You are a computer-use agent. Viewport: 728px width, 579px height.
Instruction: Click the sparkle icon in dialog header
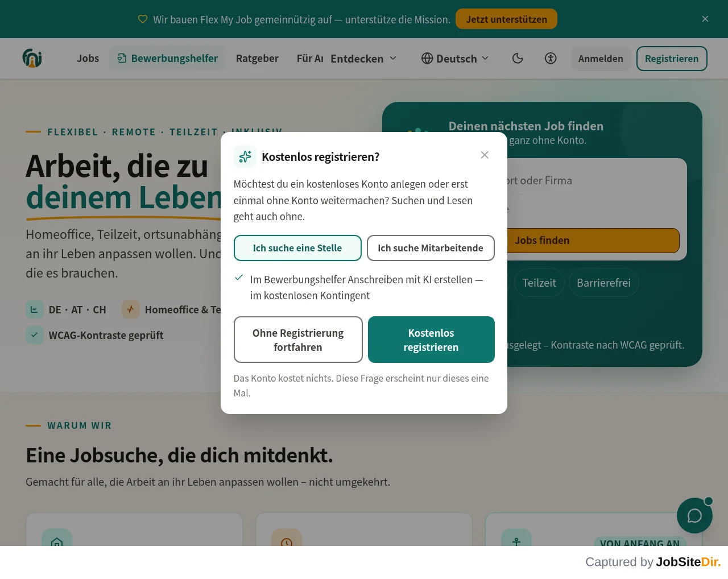click(245, 156)
